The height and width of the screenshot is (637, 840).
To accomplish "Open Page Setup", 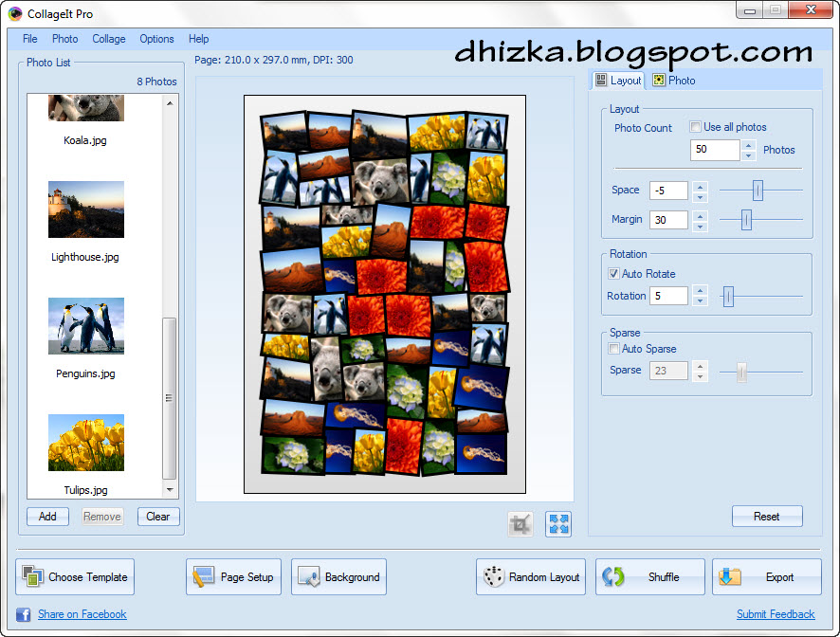I will tap(233, 576).
